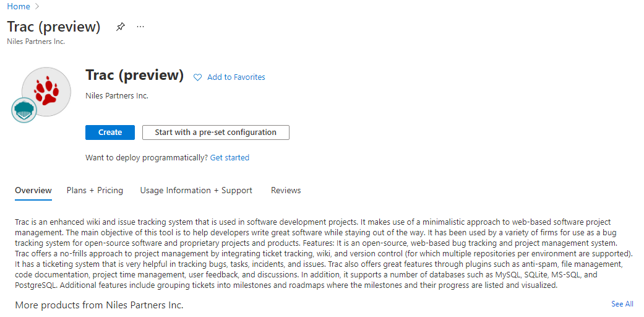The width and height of the screenshot is (644, 317).
Task: Click the teal certification badge icon
Action: [24, 110]
